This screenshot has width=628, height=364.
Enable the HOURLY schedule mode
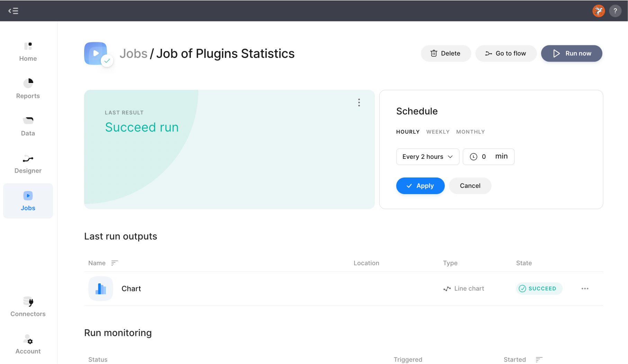tap(407, 132)
